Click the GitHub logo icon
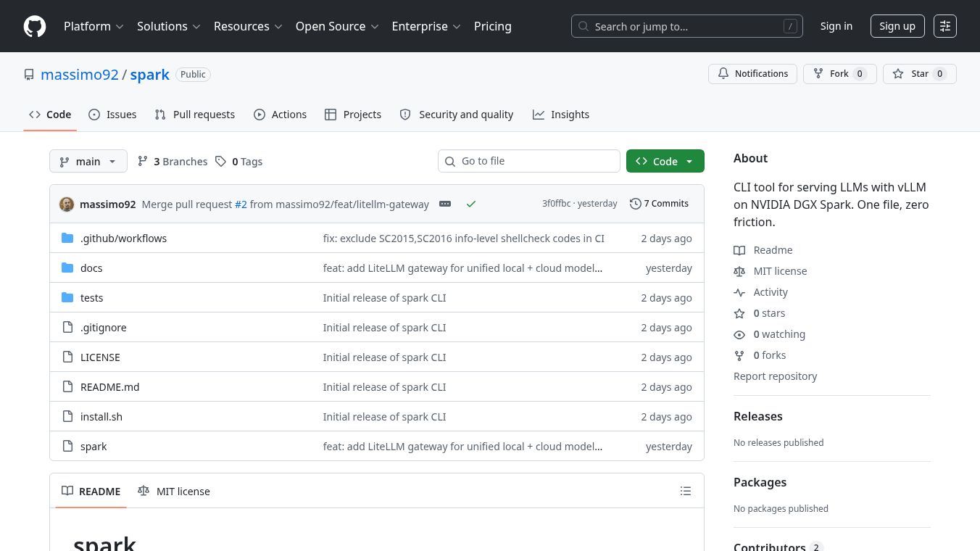Viewport: 980px width, 551px height. tap(35, 26)
